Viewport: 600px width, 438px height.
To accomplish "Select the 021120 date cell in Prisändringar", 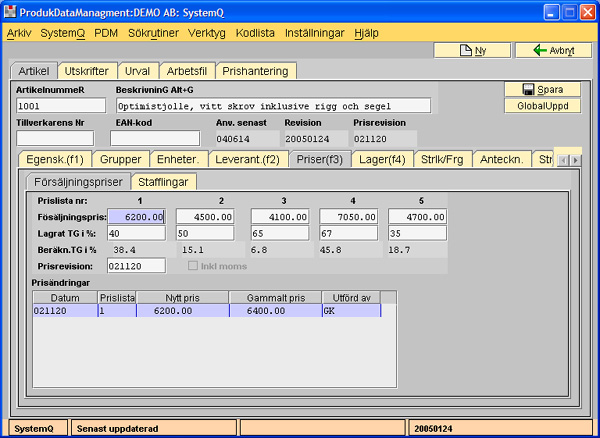I will 65,311.
